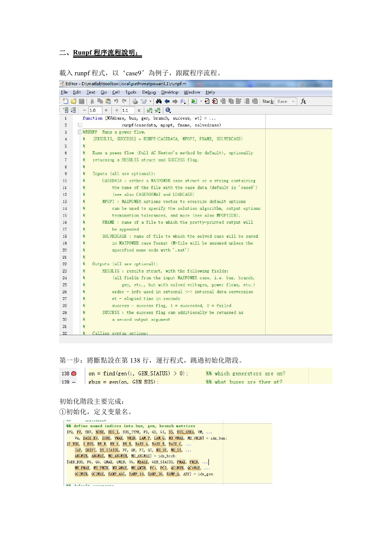Image resolution: width=392 pixels, height=554 pixels.
Task: Click the Set/clear breakpoint icon
Action: click(x=208, y=102)
